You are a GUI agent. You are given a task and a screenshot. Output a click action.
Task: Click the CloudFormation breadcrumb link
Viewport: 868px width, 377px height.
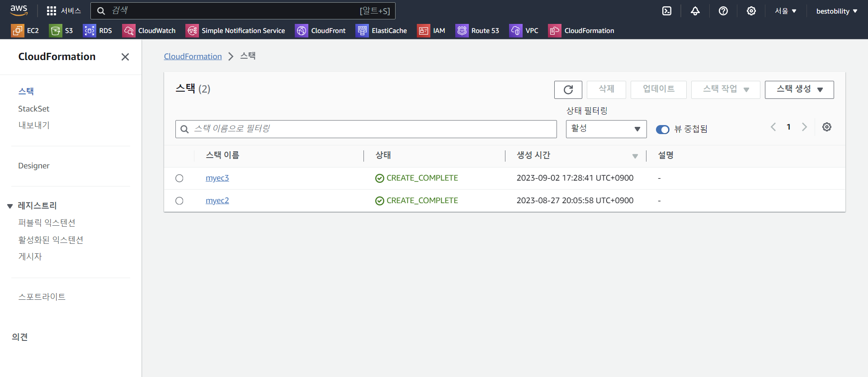tap(193, 56)
